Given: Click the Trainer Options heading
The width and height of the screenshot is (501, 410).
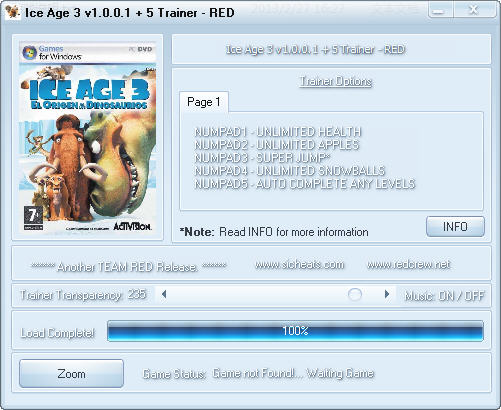Looking at the screenshot, I should point(336,81).
